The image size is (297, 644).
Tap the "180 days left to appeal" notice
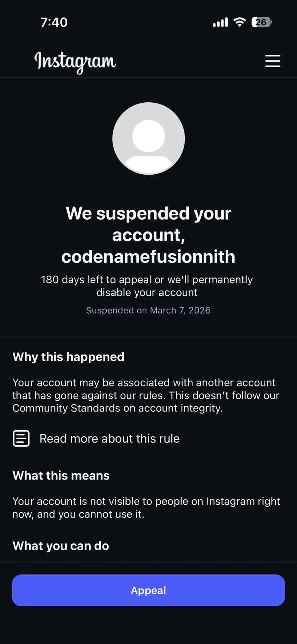coord(147,286)
